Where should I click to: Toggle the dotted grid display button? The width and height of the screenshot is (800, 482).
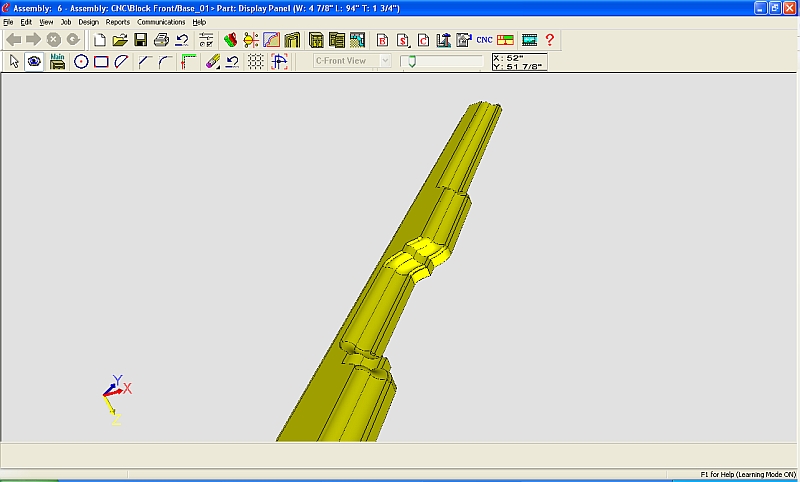coord(256,61)
